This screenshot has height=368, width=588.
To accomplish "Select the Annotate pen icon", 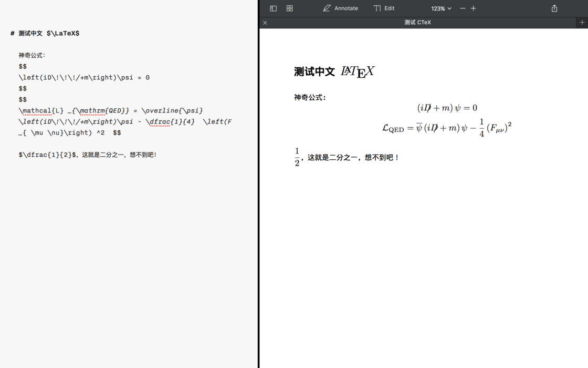I will point(326,8).
